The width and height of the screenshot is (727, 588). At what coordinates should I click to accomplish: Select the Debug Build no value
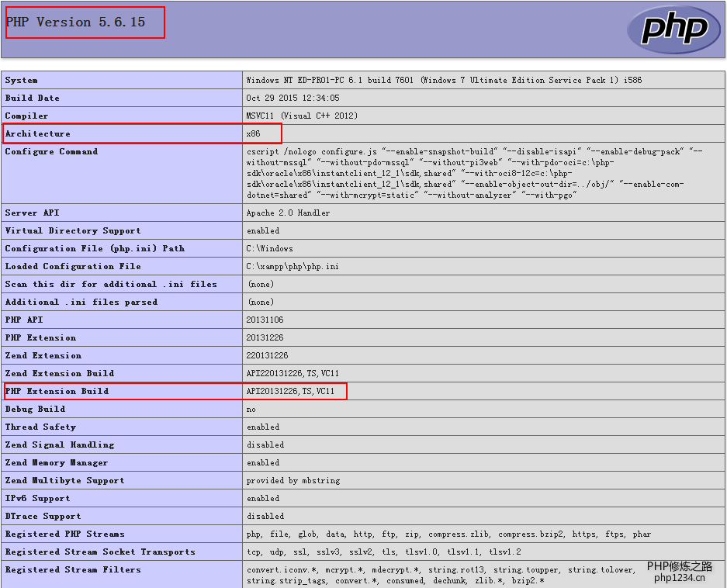[251, 409]
